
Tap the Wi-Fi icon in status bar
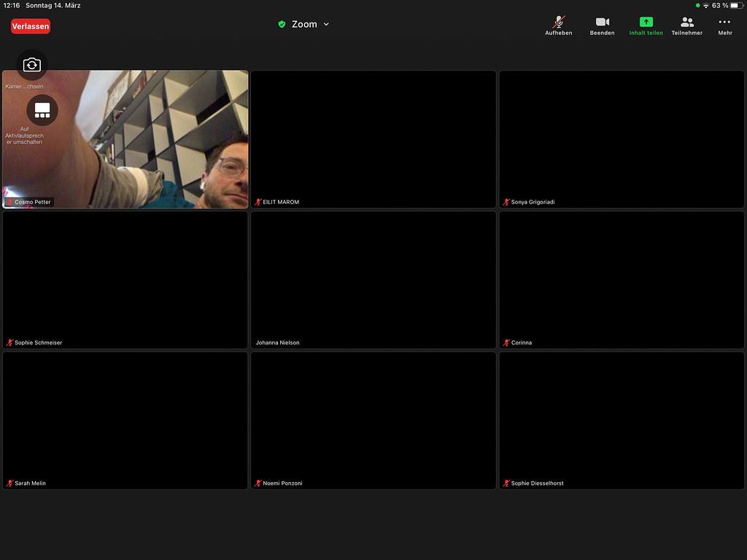tap(705, 6)
